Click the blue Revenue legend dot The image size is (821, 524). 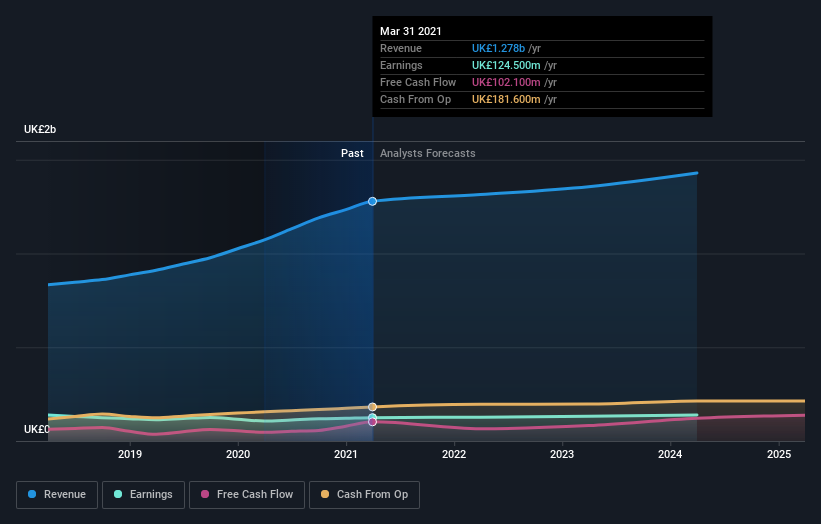pos(32,494)
